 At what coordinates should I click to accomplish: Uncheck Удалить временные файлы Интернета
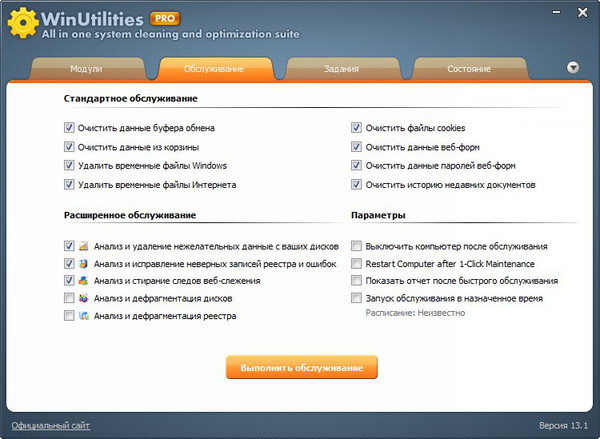click(x=69, y=184)
